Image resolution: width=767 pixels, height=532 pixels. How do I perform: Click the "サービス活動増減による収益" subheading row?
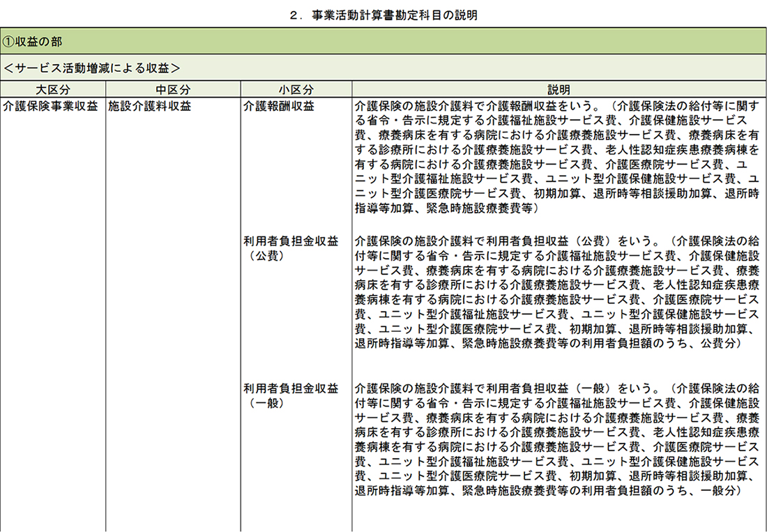click(x=92, y=68)
